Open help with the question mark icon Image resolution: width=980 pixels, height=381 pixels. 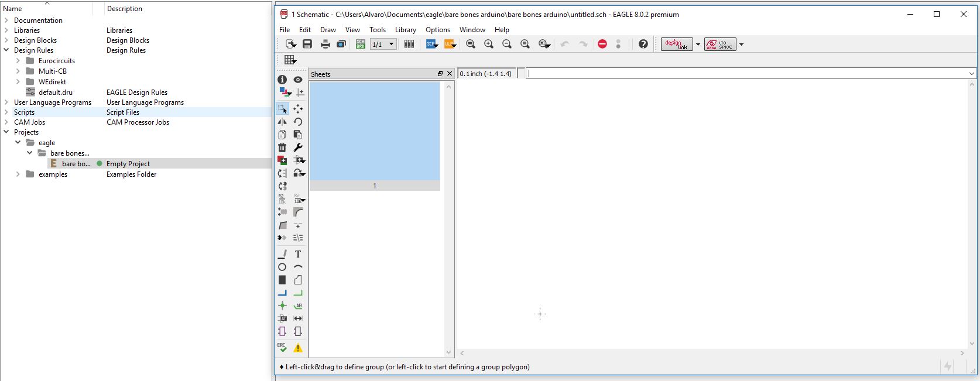643,44
